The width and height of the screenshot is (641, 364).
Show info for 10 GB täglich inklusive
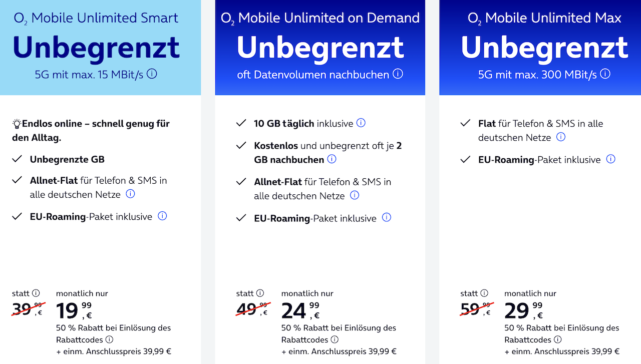361,123
